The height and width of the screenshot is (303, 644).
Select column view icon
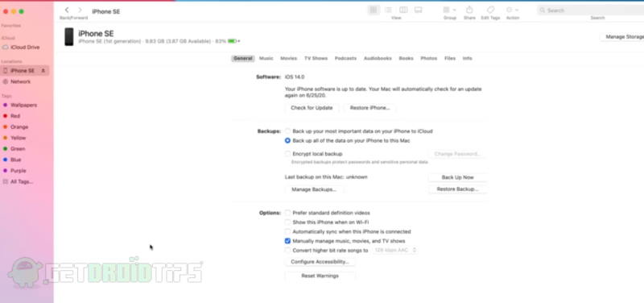pos(403,10)
